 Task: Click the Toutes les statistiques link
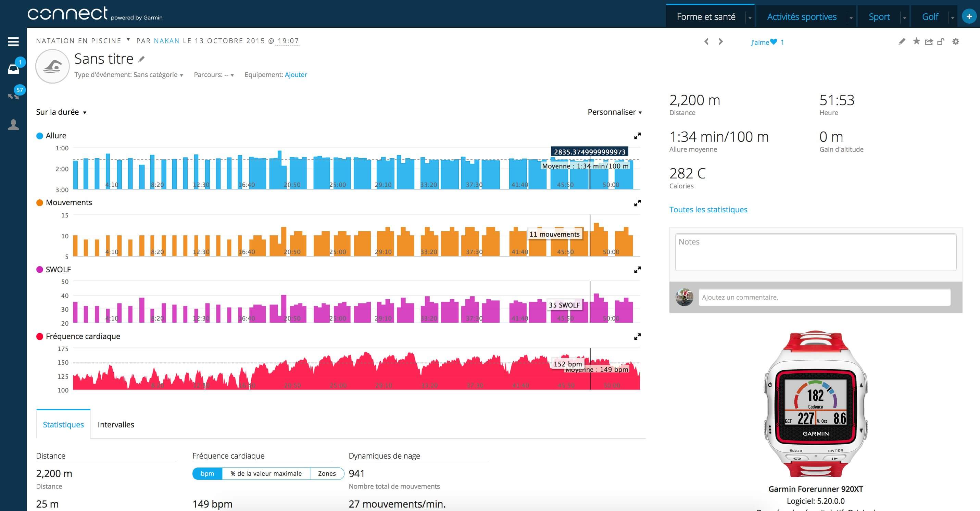[708, 210]
